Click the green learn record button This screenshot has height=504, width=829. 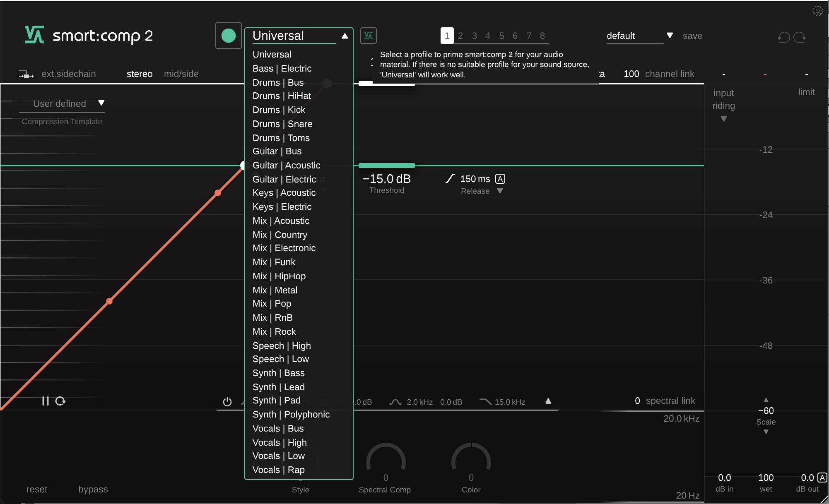tap(228, 36)
